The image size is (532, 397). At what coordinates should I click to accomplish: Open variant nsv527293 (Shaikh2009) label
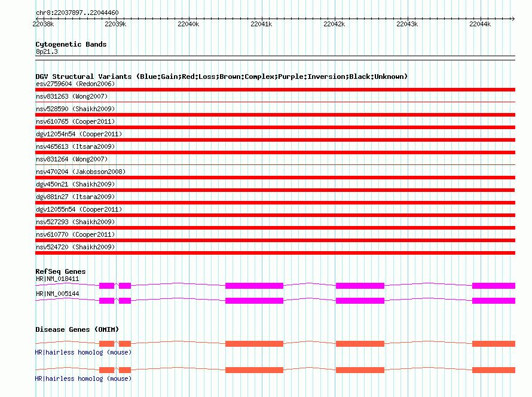[75, 222]
